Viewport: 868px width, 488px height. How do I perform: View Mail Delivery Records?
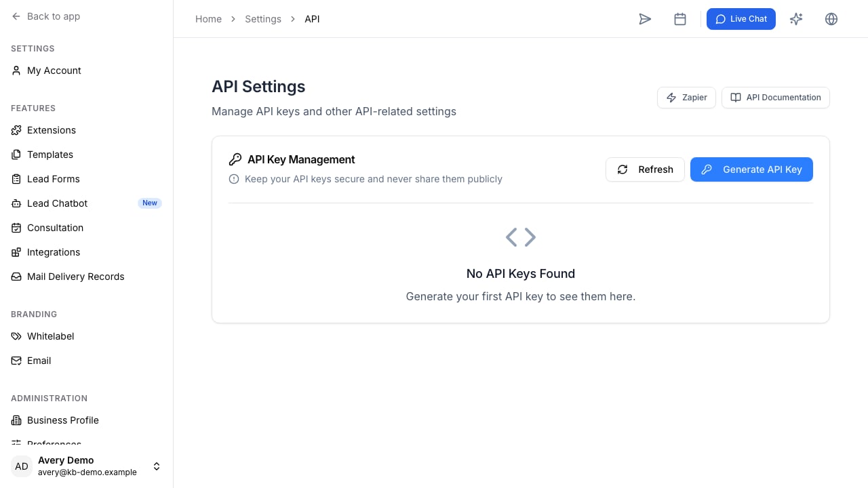click(x=87, y=277)
